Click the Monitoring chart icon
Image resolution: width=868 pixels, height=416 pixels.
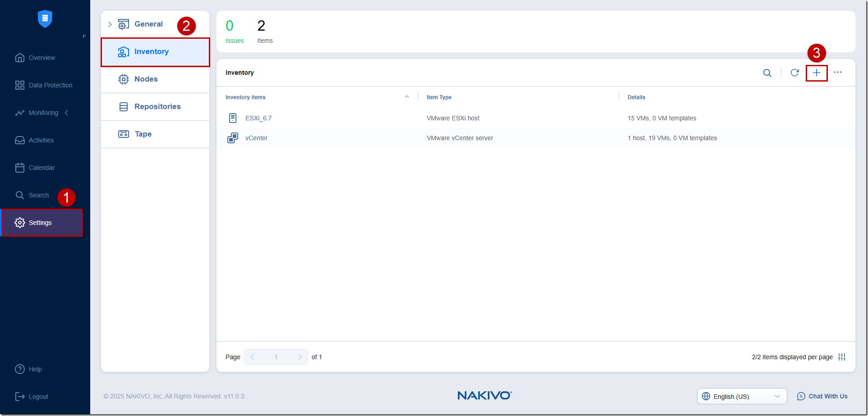19,113
